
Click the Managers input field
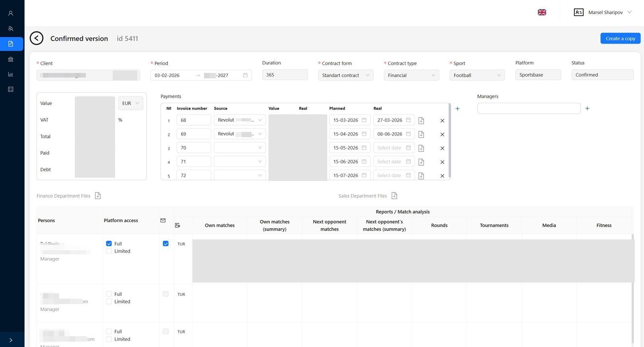(x=529, y=108)
